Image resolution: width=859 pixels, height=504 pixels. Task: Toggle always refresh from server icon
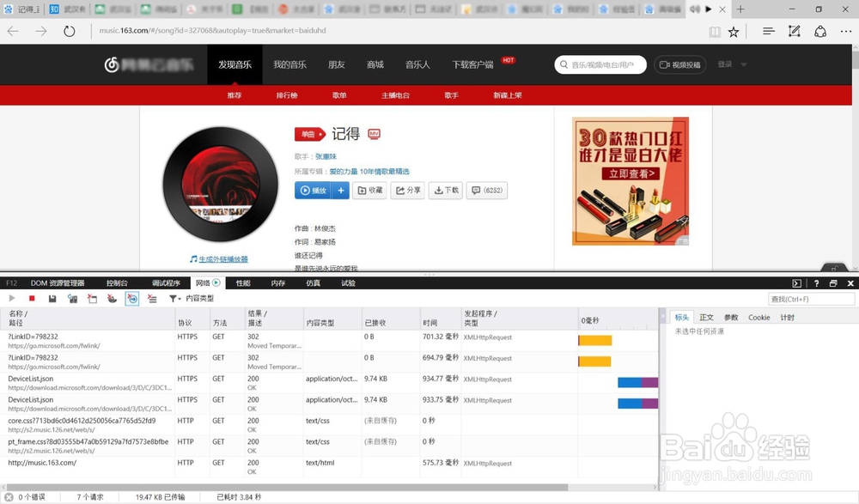pyautogui.click(x=72, y=299)
